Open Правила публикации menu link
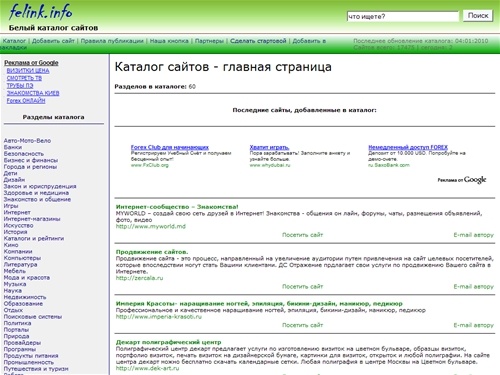The image size is (500, 375). point(112,41)
